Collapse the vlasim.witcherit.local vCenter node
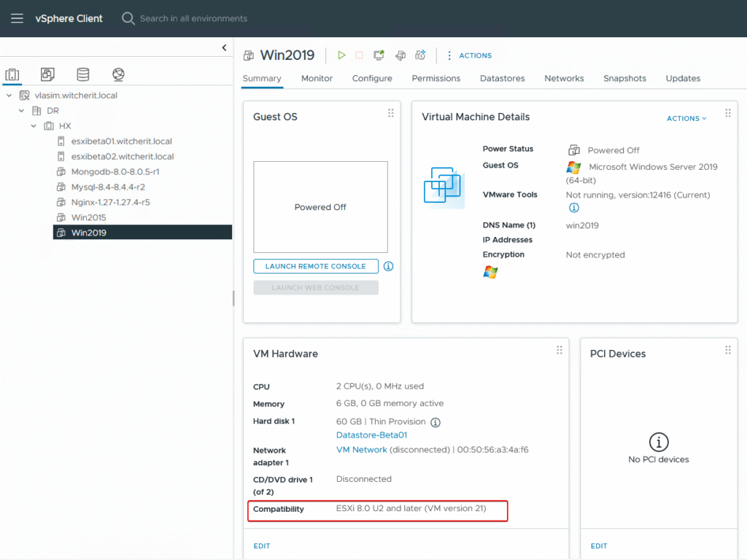This screenshot has height=560, width=747. [x=9, y=96]
